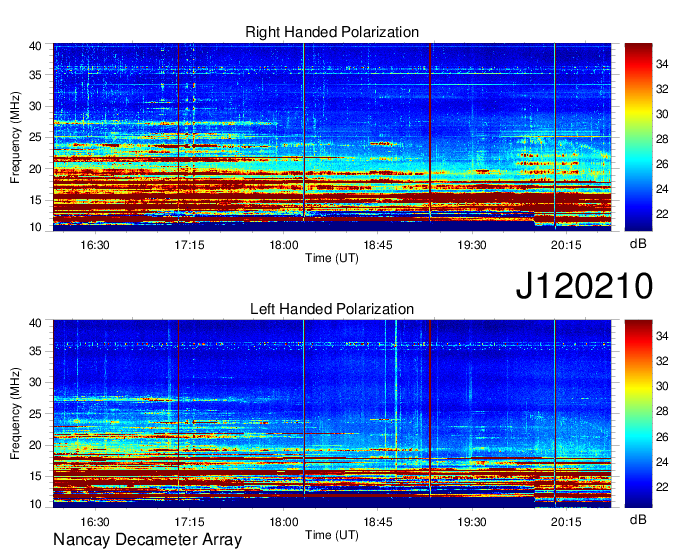
Task: Click the 'Left Handed Polarization' plot title
Action: tap(332, 309)
